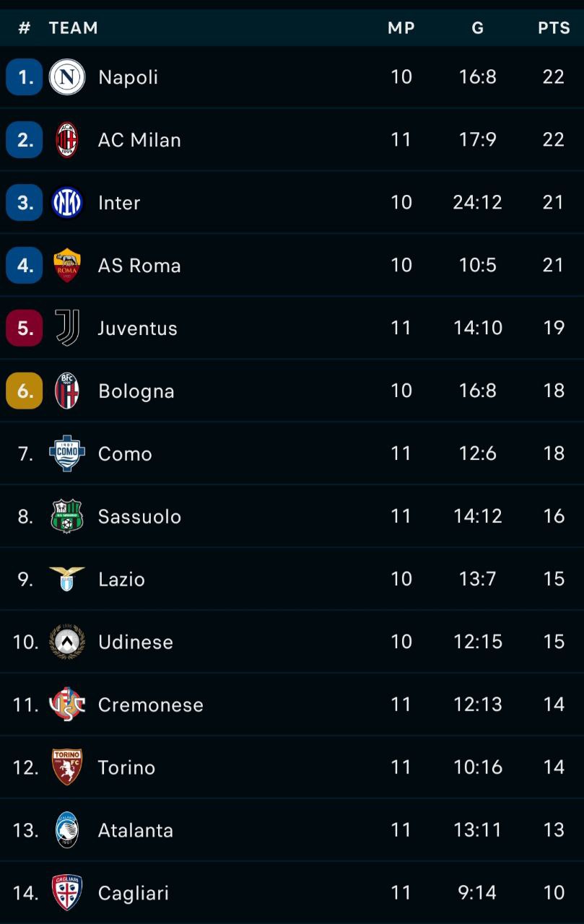
Task: Select the Inter club logo
Action: pyautogui.click(x=67, y=203)
